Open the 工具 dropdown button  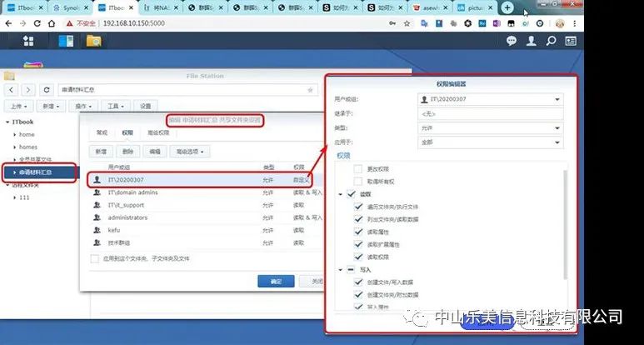pyautogui.click(x=116, y=106)
